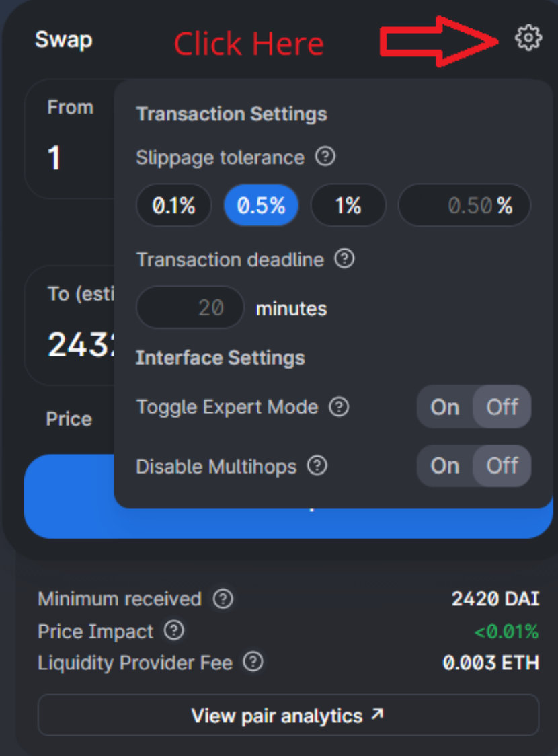Select 0.5% slippage tolerance
The height and width of the screenshot is (756, 558).
click(261, 205)
